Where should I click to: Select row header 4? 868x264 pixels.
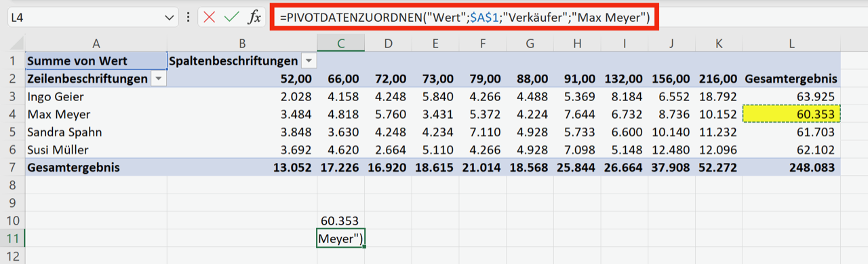[12, 115]
